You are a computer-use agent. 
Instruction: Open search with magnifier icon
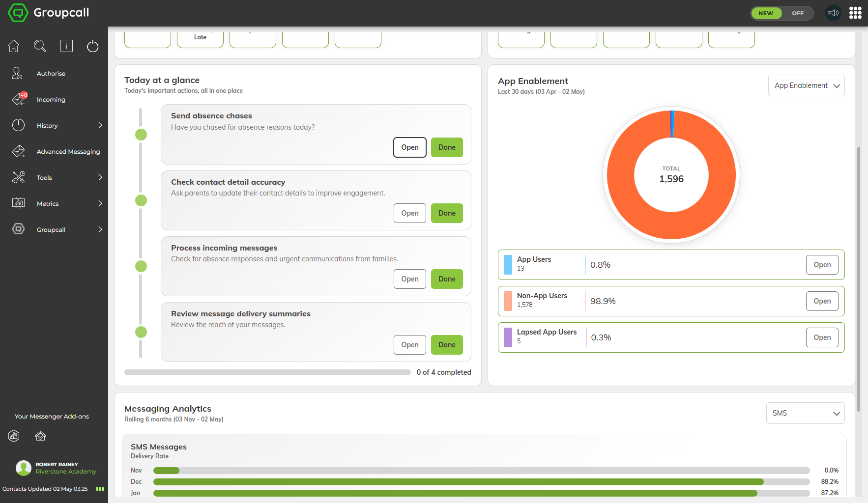pos(40,46)
